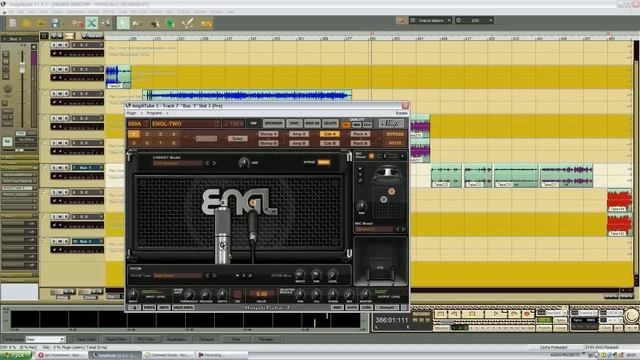This screenshot has width=640, height=360.
Task: Open AmpliTube PREFS button
Action: click(x=149, y=307)
